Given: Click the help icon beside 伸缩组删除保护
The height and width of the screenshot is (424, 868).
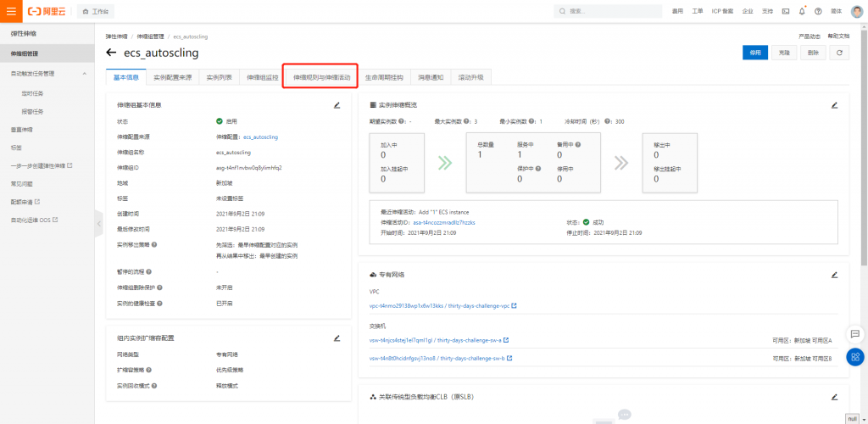Looking at the screenshot, I should click(160, 287).
